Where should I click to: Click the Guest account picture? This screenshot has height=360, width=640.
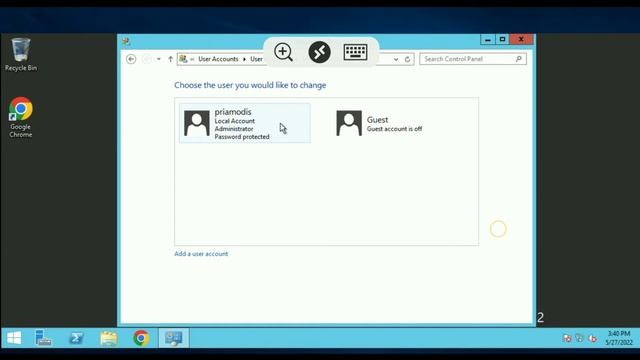pos(349,123)
